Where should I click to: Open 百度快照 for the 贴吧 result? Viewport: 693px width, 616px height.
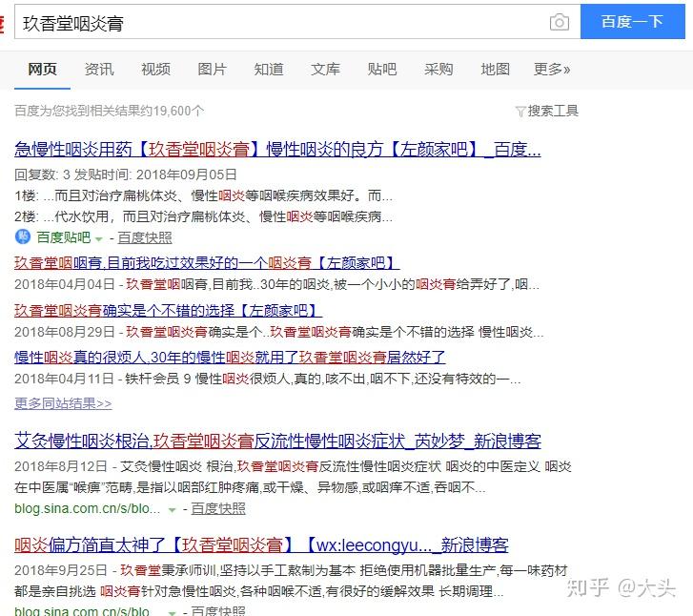[x=145, y=237]
